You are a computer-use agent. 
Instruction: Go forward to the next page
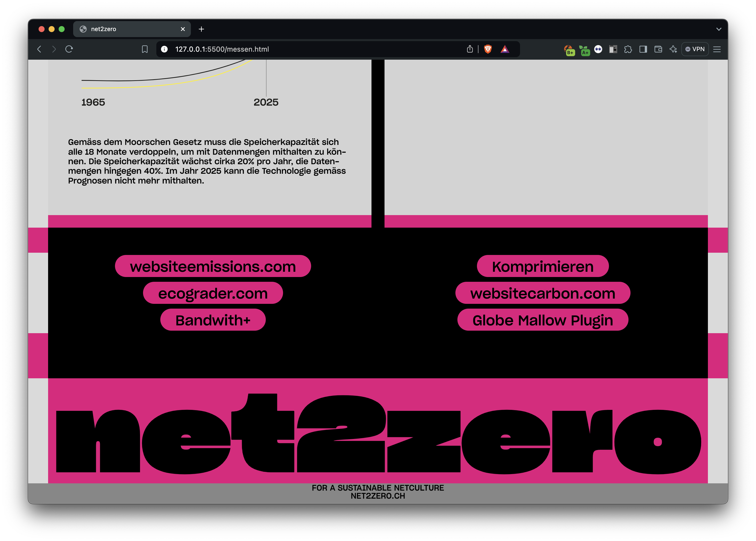coord(54,49)
